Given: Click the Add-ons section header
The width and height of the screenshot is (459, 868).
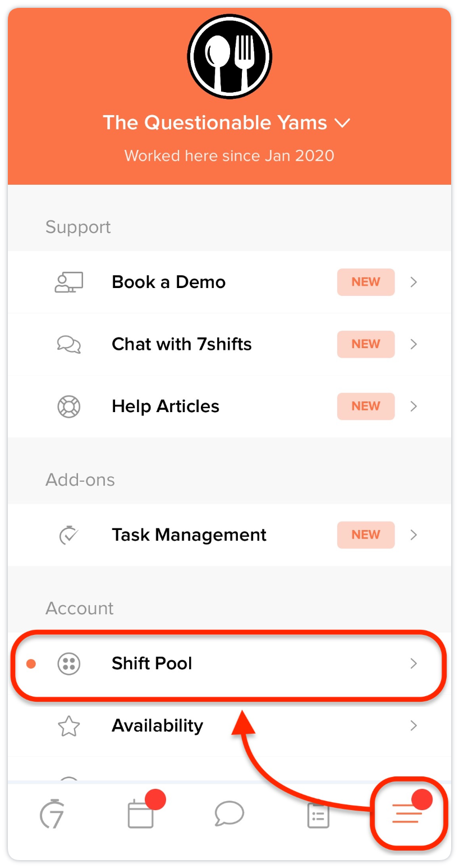Looking at the screenshot, I should tap(80, 479).
